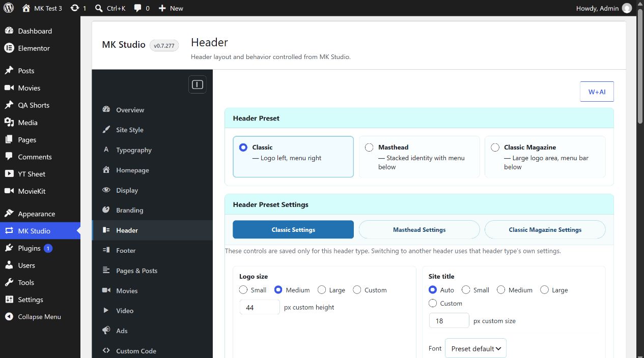The image size is (644, 358).
Task: Click the WordPress logo icon
Action: point(9,8)
